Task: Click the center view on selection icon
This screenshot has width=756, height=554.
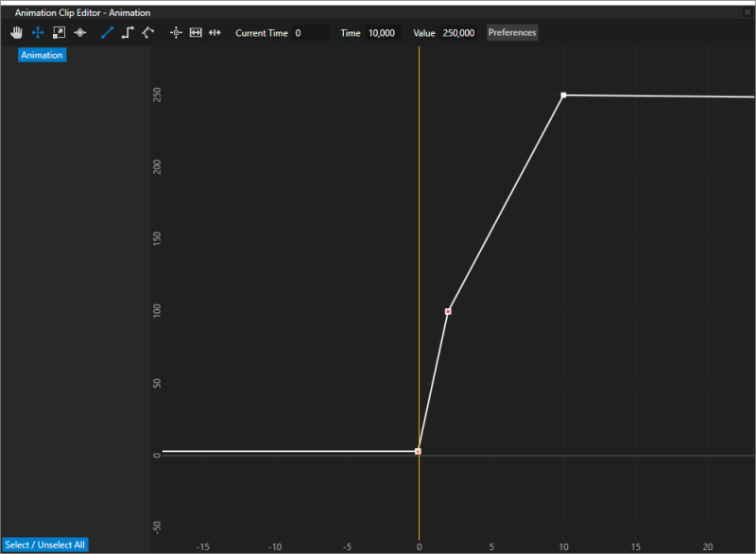Action: pos(176,32)
